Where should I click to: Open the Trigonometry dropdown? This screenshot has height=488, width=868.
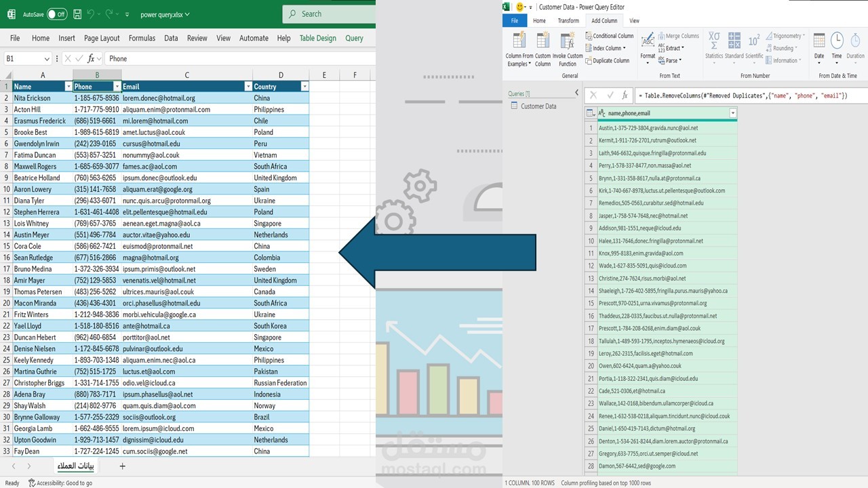pyautogui.click(x=787, y=36)
